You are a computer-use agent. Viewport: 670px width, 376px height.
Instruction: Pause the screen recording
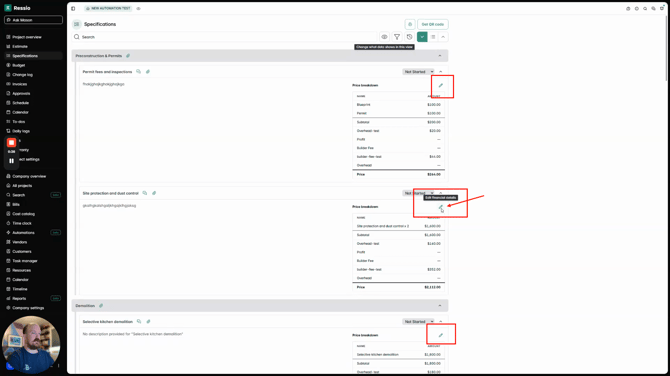[x=12, y=161]
